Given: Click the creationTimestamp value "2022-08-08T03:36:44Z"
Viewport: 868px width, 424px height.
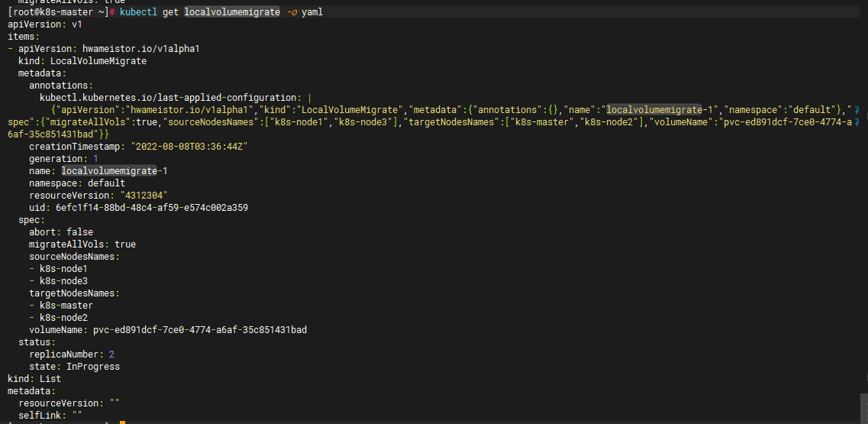Looking at the screenshot, I should click(189, 147).
